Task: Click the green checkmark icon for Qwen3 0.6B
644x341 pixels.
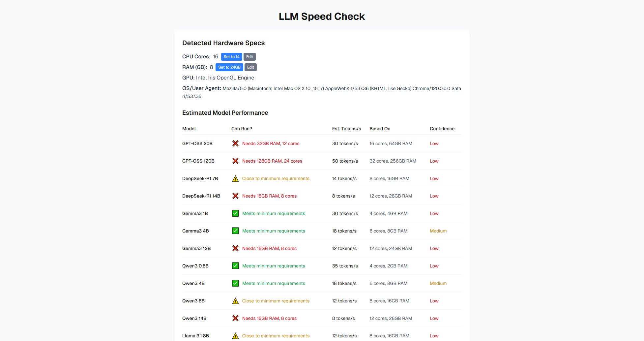Action: [x=235, y=266]
